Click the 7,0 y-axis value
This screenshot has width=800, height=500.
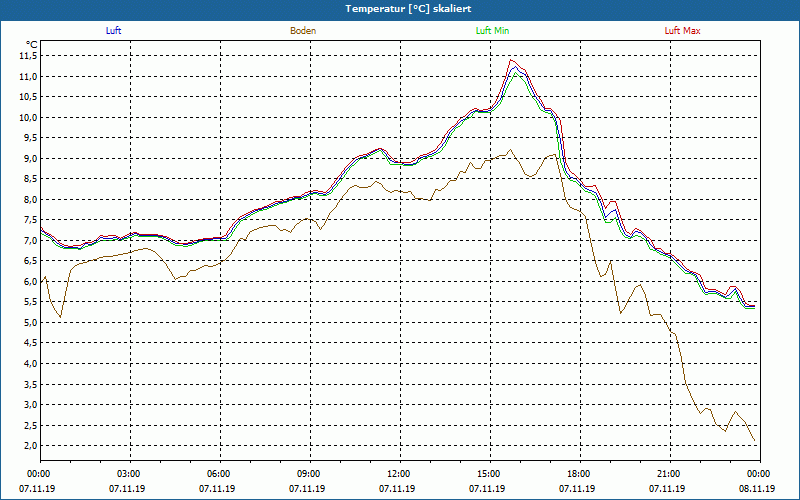pos(30,240)
